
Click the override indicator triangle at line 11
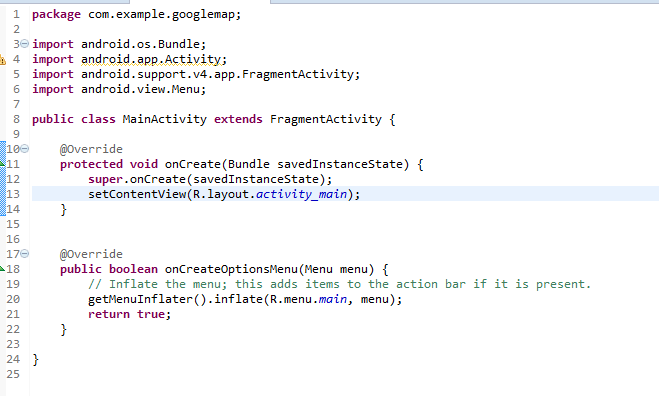tap(2, 164)
